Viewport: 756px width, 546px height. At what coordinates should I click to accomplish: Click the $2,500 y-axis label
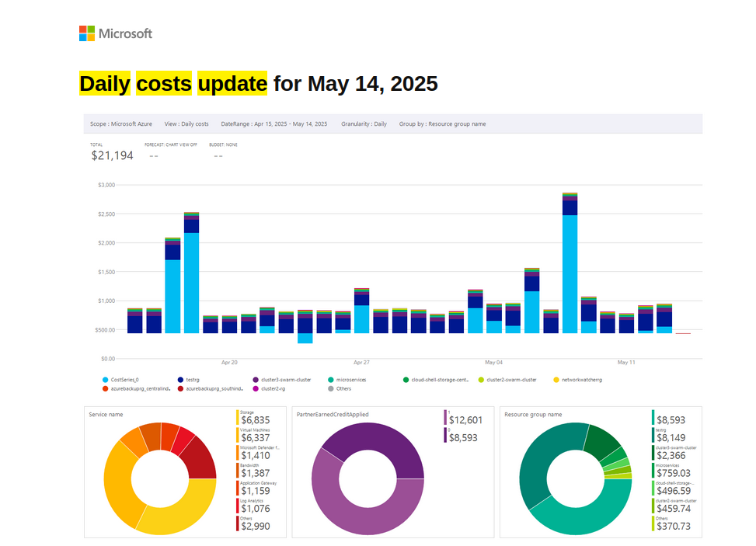(106, 214)
